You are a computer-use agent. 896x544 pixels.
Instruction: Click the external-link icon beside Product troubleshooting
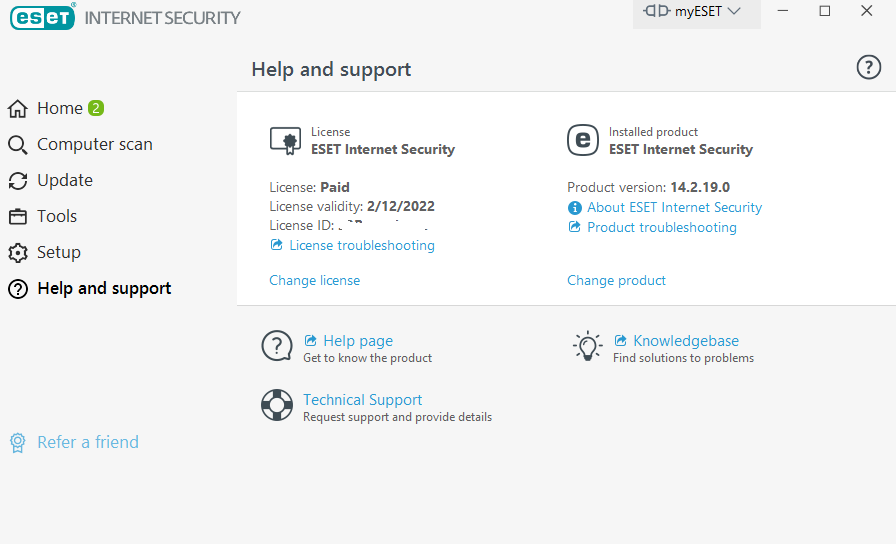[x=574, y=227]
